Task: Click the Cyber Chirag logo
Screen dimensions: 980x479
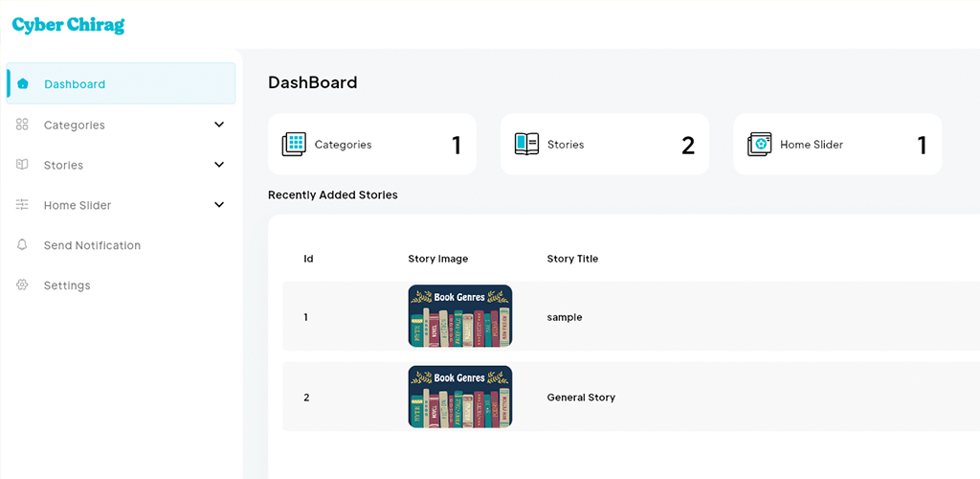Action: point(68,25)
